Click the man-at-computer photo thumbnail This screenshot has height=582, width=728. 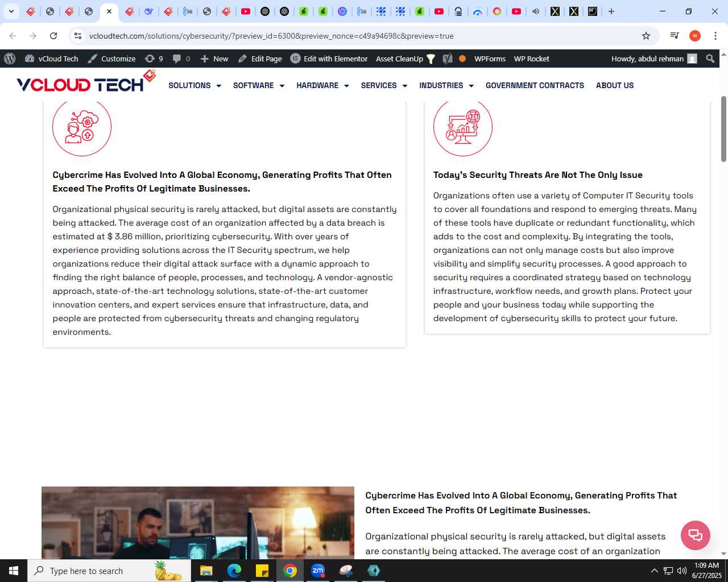coord(198,522)
